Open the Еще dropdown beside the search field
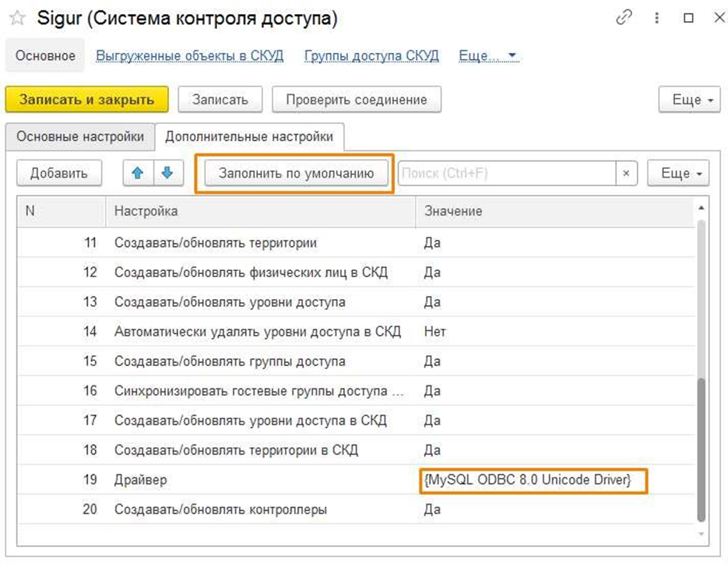This screenshot has height=563, width=728. [677, 174]
